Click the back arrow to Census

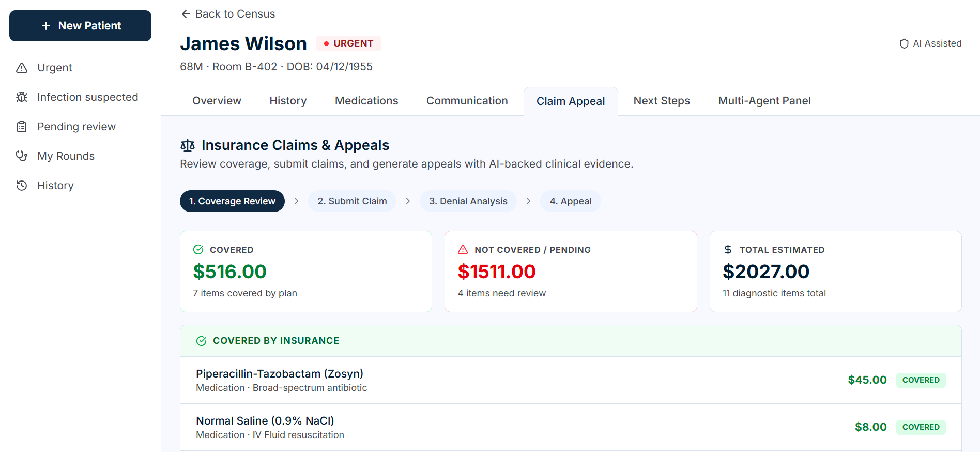(x=186, y=14)
